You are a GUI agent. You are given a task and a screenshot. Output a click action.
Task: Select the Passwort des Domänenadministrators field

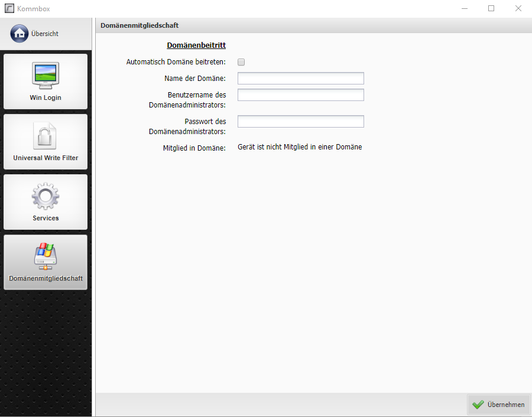click(300, 122)
